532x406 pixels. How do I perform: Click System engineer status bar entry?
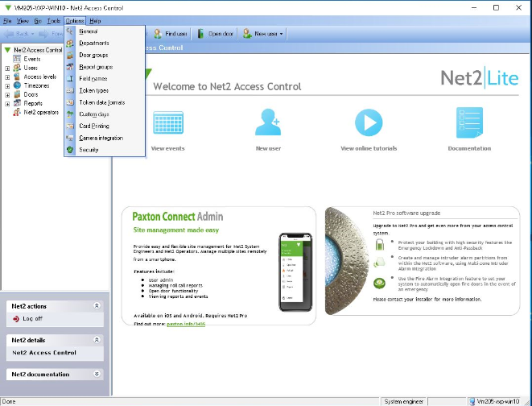pyautogui.click(x=404, y=402)
